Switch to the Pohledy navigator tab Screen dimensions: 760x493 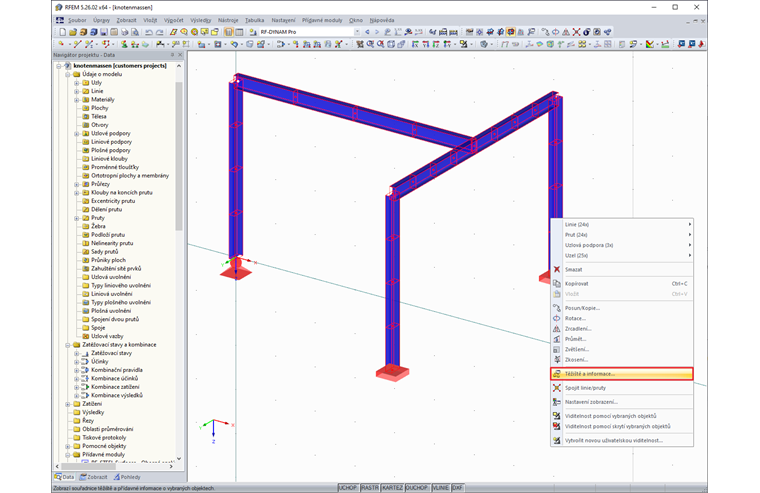[127, 477]
